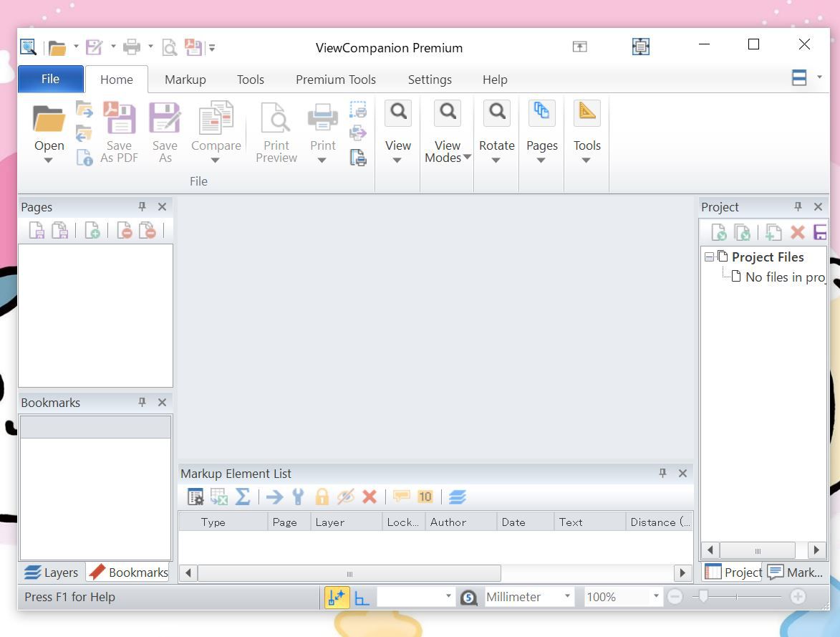
Task: Click the Pages ribbon icon
Action: tap(541, 113)
